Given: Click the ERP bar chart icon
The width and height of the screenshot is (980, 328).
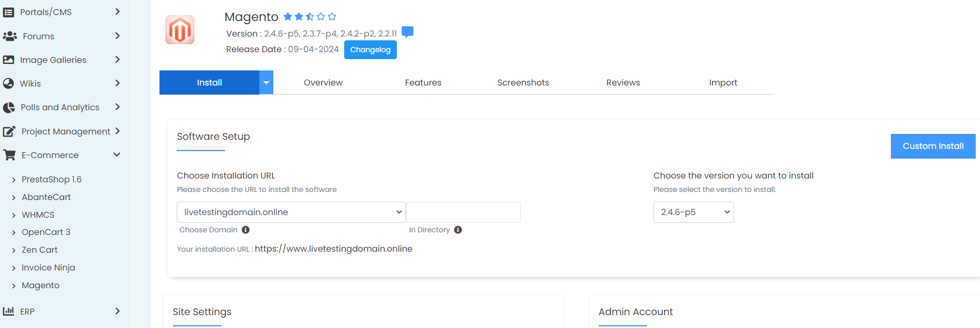Looking at the screenshot, I should pos(9,311).
